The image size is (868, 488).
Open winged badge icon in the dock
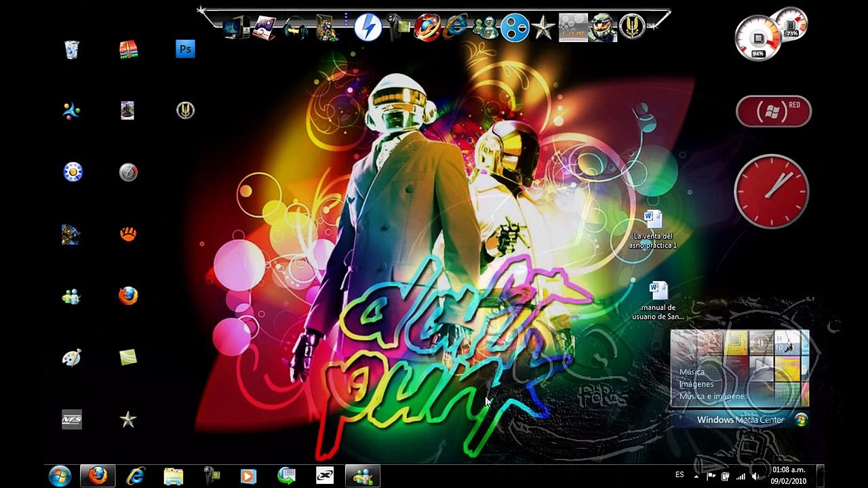[x=632, y=27]
